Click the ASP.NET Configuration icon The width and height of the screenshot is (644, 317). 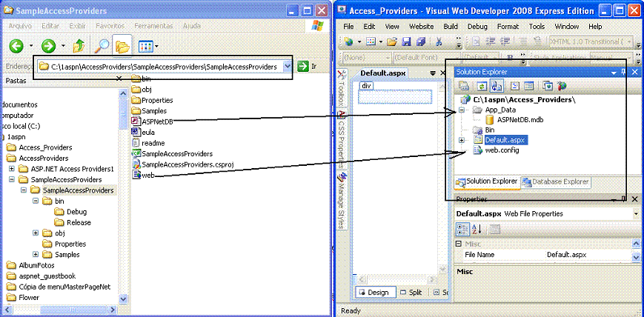pyautogui.click(x=562, y=86)
